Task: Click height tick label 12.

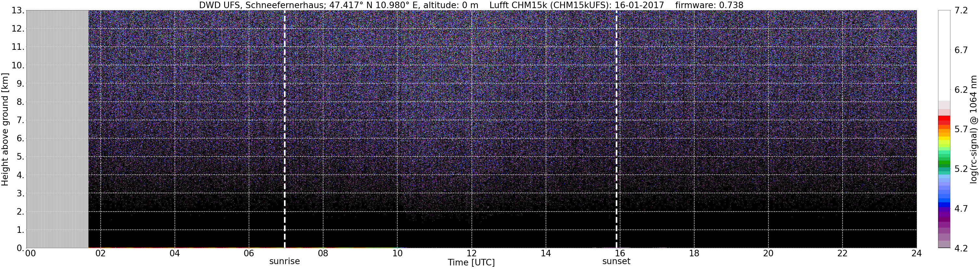Action: (x=18, y=29)
